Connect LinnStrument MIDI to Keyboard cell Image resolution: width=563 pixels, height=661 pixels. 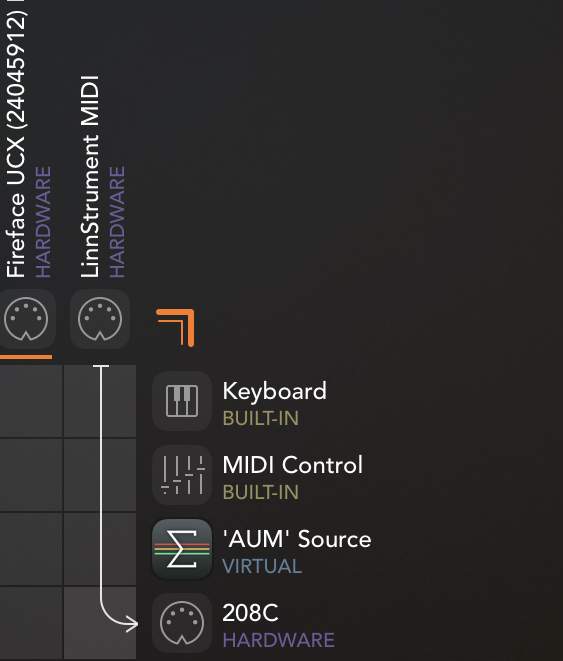[100, 401]
